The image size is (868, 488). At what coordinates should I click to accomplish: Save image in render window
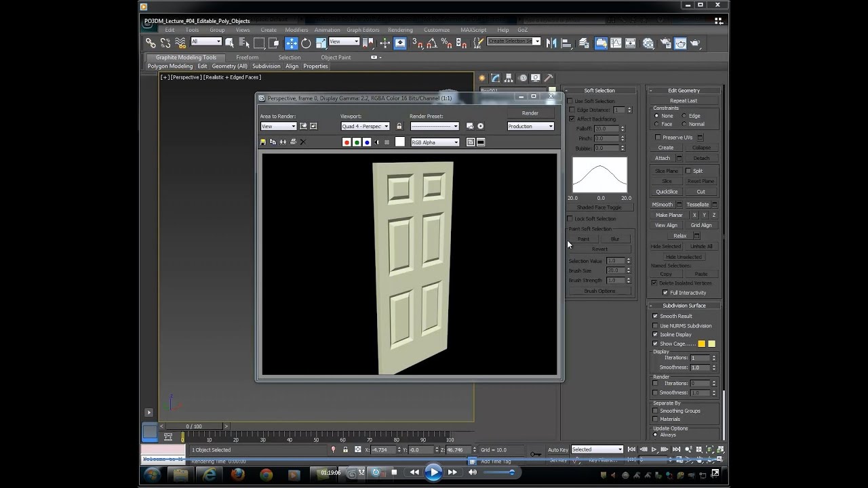point(263,142)
